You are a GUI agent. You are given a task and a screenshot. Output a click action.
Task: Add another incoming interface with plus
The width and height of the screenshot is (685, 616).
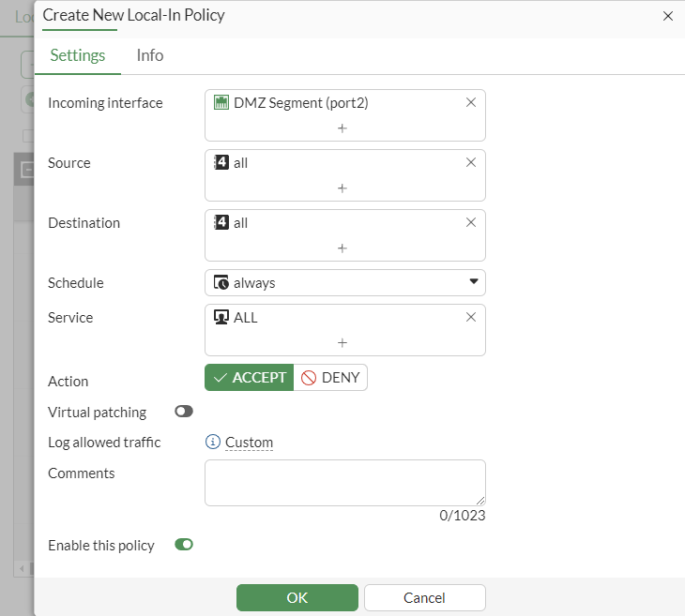tap(342, 128)
